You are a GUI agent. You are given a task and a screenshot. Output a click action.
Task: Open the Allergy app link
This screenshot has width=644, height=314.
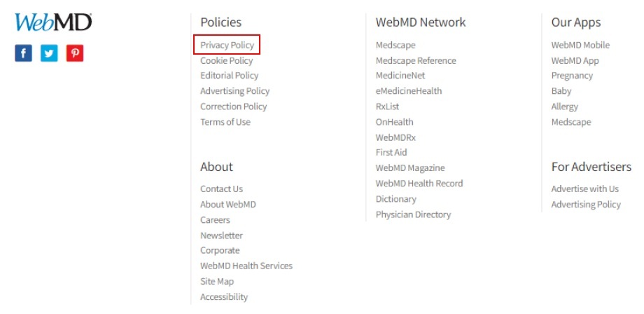564,107
